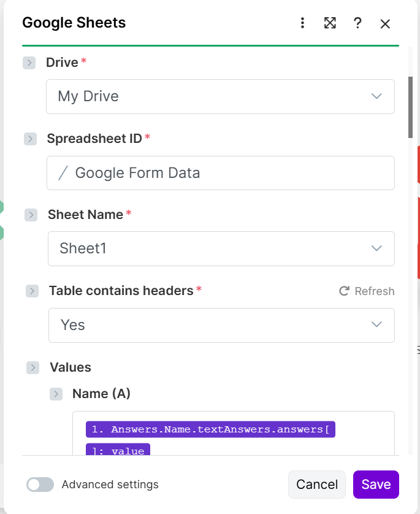
Task: Refresh the table headers
Action: 367,291
